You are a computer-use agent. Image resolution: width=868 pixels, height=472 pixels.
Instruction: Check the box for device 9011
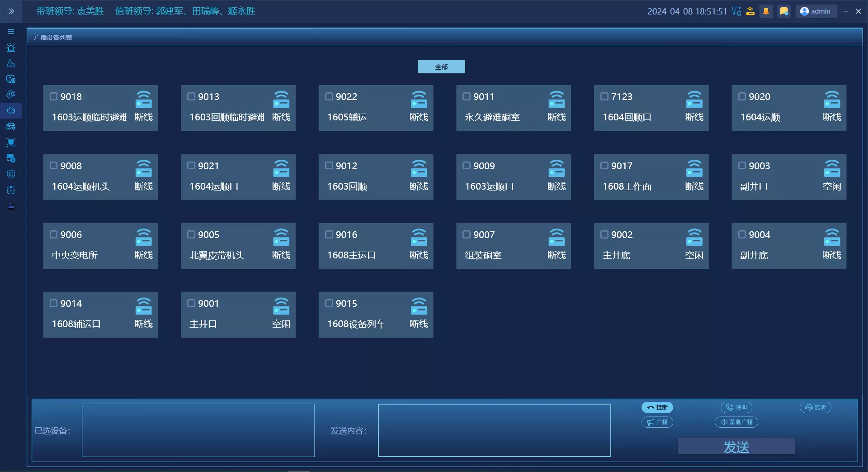tap(467, 96)
